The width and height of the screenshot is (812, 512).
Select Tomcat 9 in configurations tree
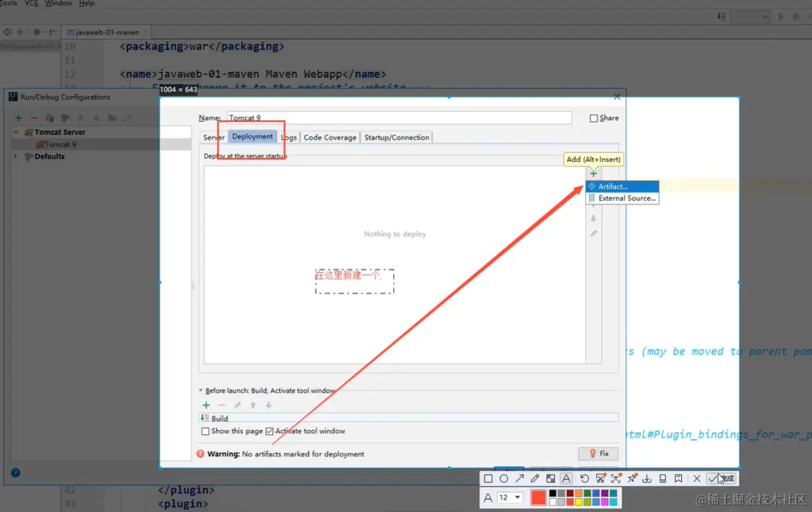tap(60, 145)
